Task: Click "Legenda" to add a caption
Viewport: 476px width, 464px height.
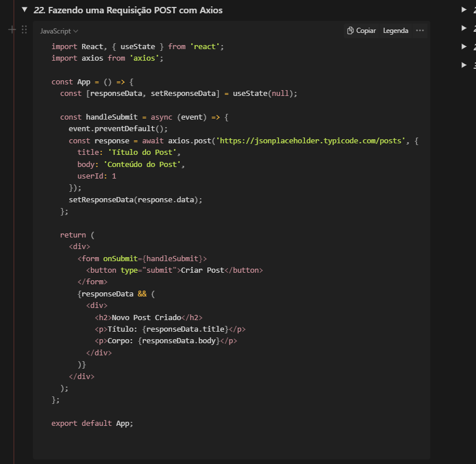Action: click(x=395, y=30)
